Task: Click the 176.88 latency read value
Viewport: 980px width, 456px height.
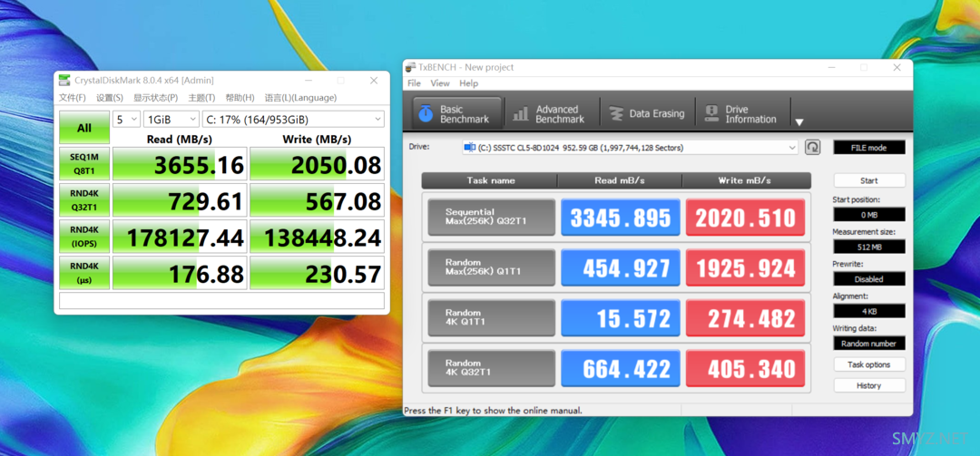Action: tap(180, 272)
